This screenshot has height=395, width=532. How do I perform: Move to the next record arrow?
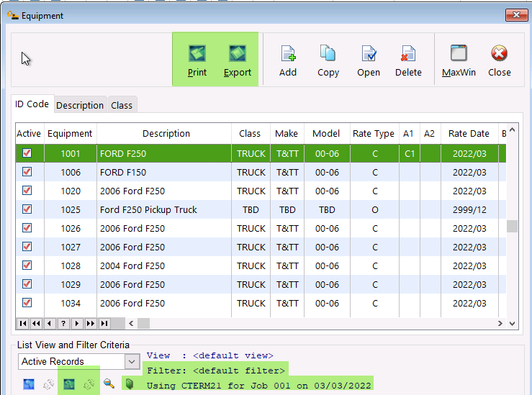[x=77, y=324]
